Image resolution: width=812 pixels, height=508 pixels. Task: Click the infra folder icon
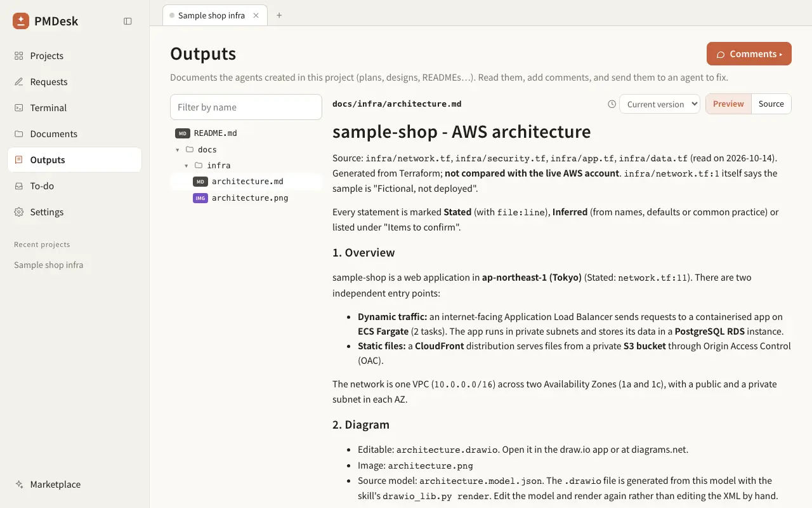(x=199, y=166)
